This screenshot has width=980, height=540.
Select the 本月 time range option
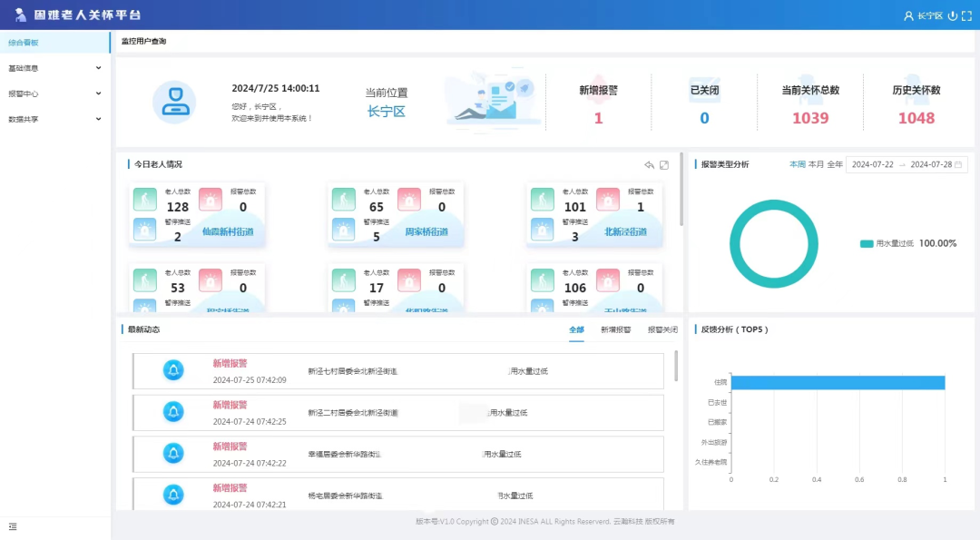click(x=816, y=164)
